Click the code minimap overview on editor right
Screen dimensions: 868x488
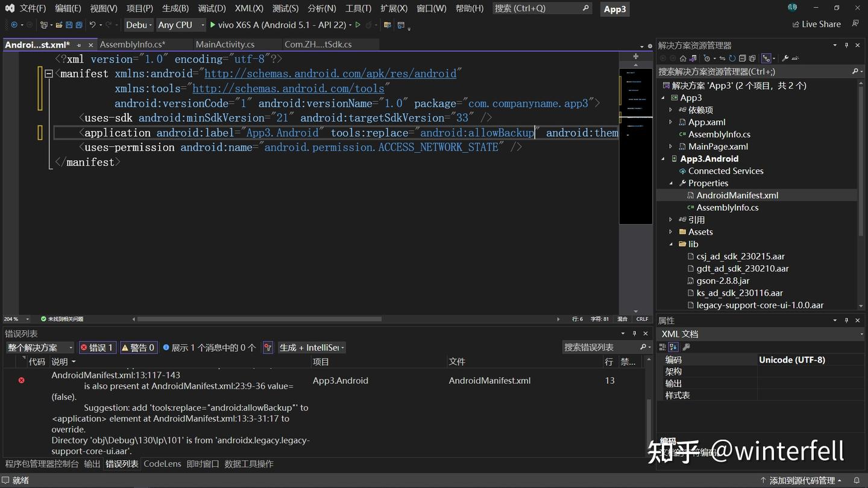[635, 146]
